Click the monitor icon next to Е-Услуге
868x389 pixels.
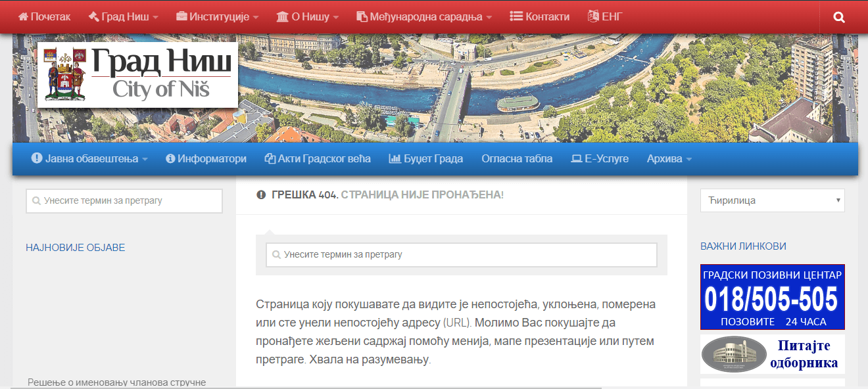575,158
